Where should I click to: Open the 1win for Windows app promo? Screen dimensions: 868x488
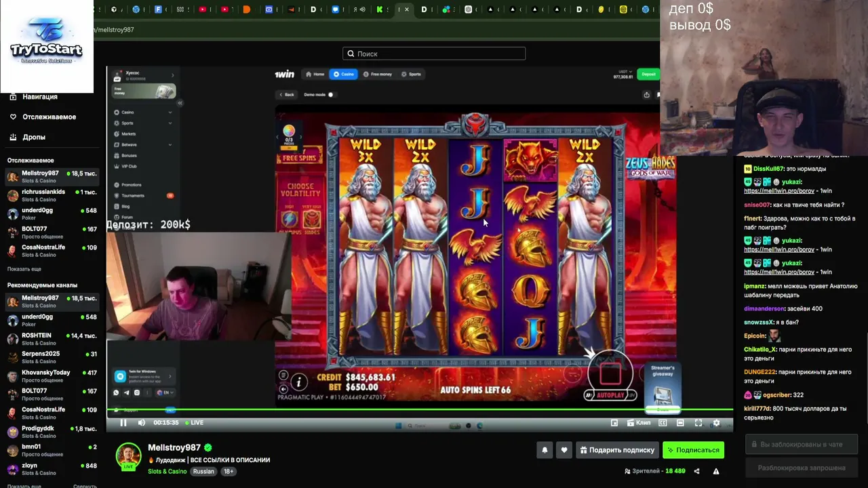point(143,376)
